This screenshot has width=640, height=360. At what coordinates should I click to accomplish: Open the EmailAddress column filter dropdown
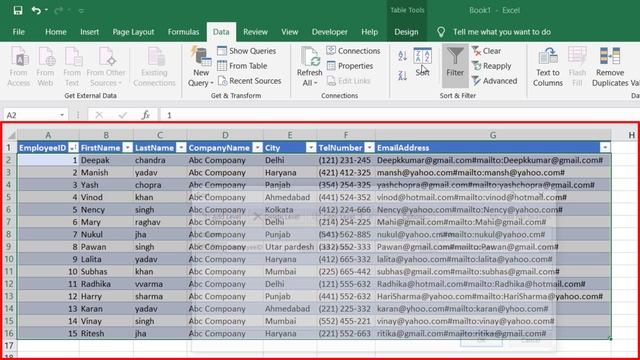coord(605,148)
